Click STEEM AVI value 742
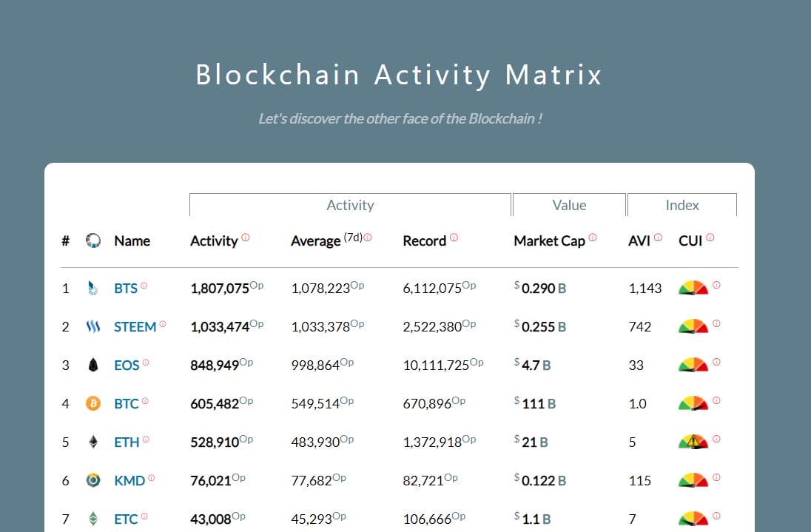Image resolution: width=811 pixels, height=532 pixels. (640, 327)
